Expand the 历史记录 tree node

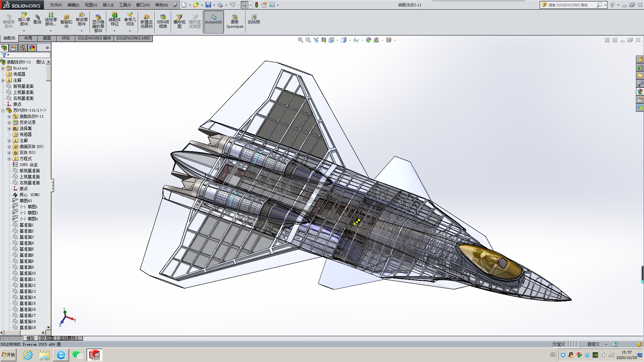pyautogui.click(x=9, y=123)
